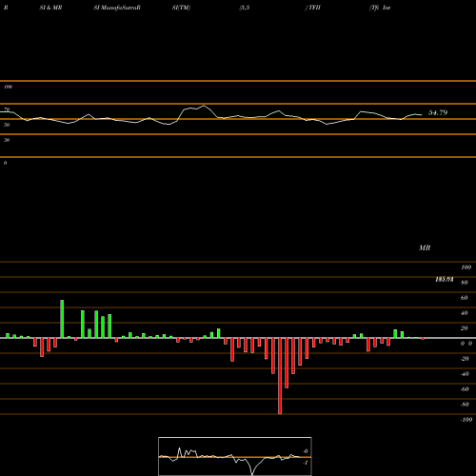Open the mini overview chart thumbnail
The width and height of the screenshot is (476, 476).
tap(235, 456)
